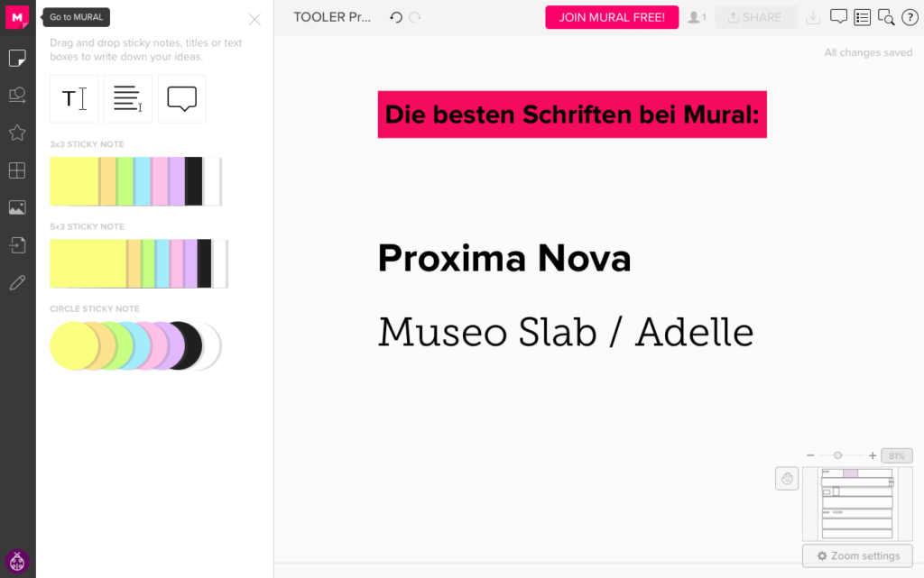Open the star icons sidebar tool
924x578 pixels.
click(x=17, y=133)
